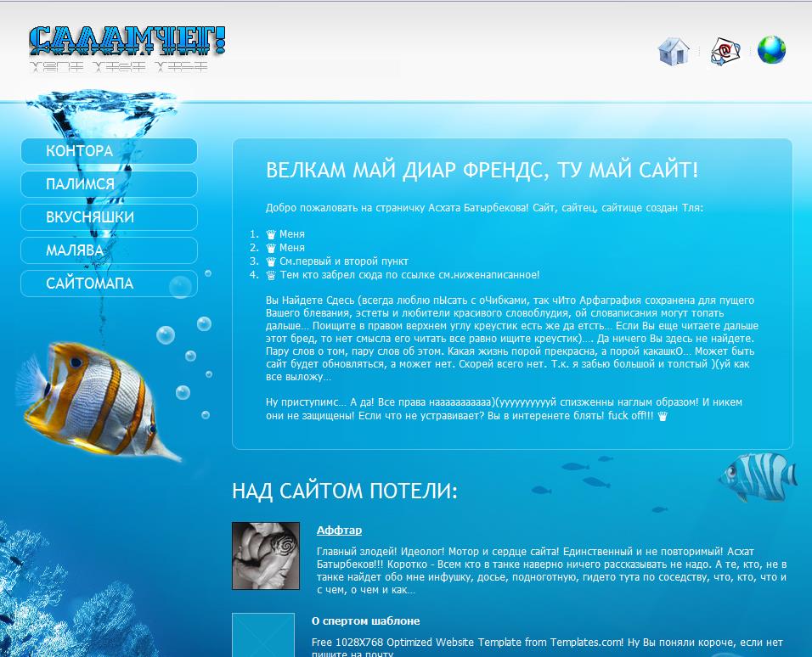812x657 pixels.
Task: Open the author's black-and-white photo thumbnail
Action: click(x=266, y=556)
